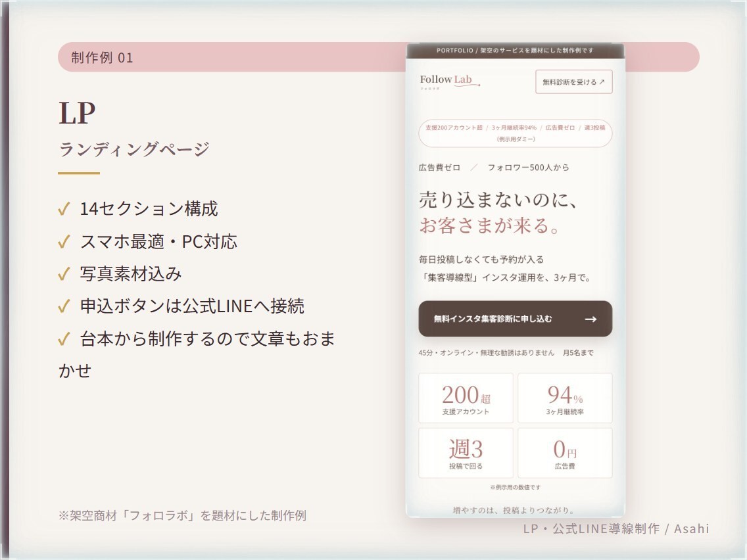Click the text スマホ最適・PC対応

coord(158,241)
